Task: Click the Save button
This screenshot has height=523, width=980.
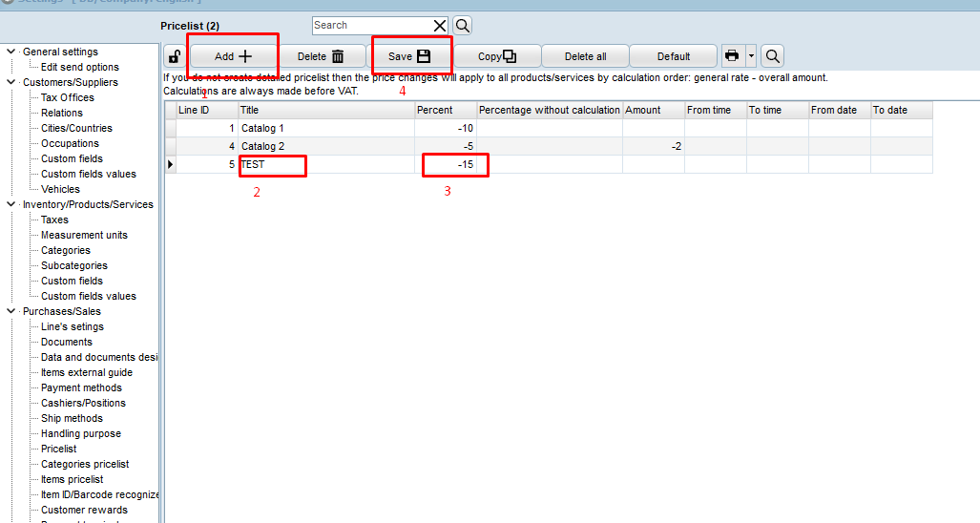Action: click(x=409, y=56)
